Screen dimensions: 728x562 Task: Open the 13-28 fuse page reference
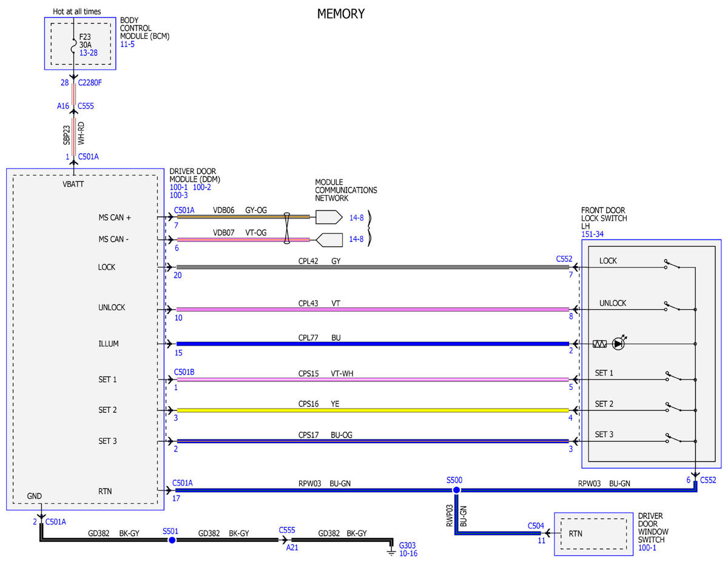coord(89,53)
